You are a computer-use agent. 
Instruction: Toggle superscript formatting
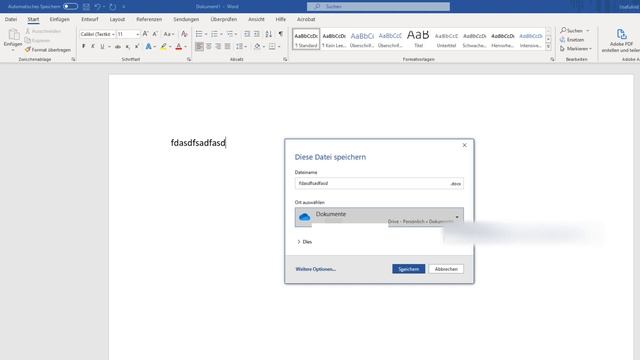[x=137, y=47]
